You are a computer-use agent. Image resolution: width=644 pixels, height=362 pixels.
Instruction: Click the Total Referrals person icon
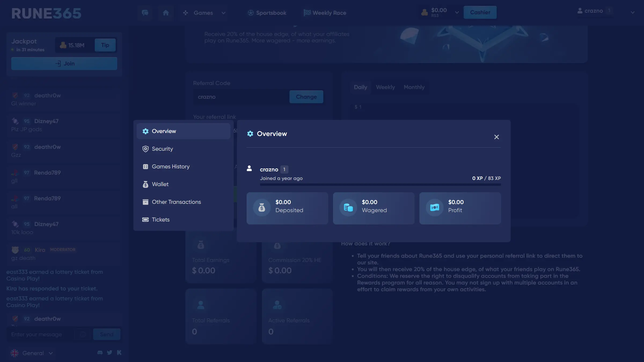coord(201,305)
